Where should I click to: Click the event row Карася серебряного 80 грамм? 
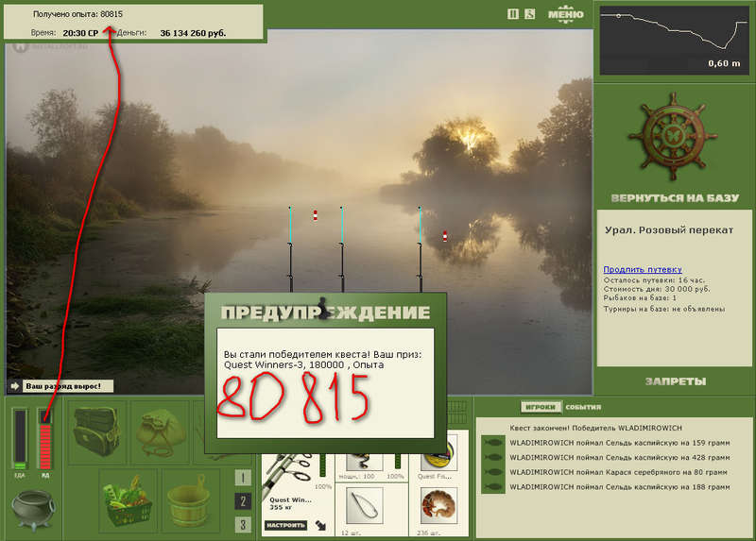[619, 472]
